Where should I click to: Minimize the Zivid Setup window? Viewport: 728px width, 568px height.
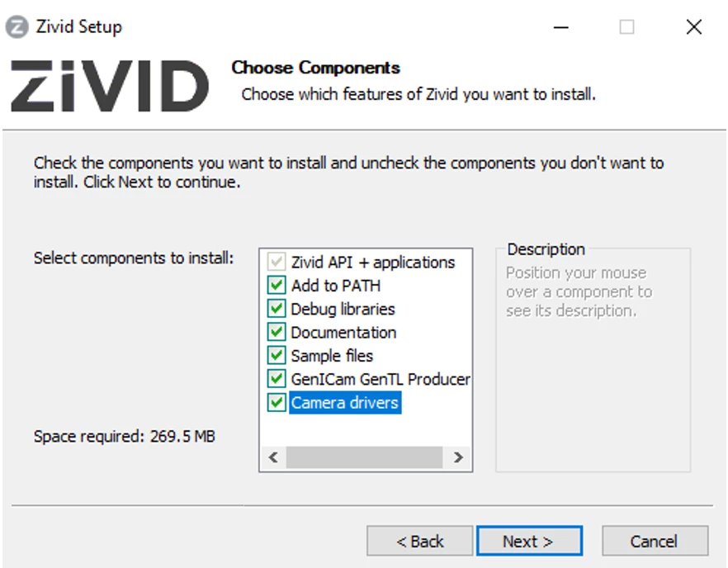[561, 27]
